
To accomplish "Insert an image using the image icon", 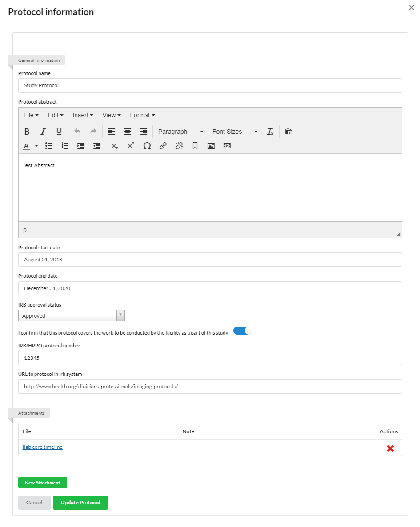I will coord(211,146).
